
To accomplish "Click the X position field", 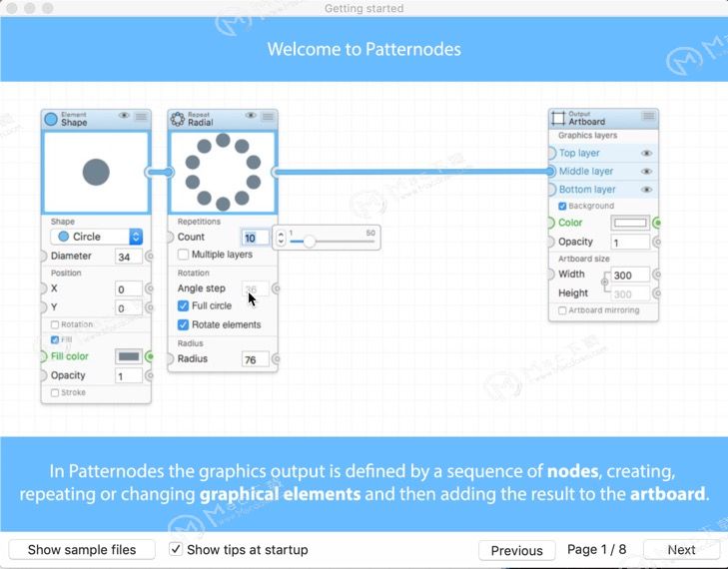I will [129, 289].
